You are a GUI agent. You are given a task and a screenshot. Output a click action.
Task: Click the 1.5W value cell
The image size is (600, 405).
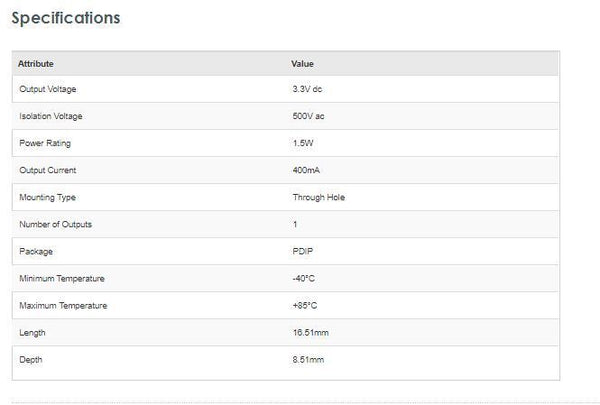point(302,143)
